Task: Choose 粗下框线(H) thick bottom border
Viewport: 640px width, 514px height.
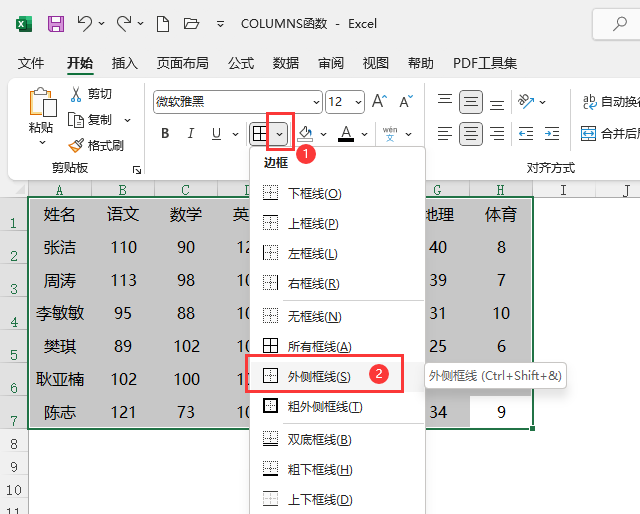Action: pyautogui.click(x=337, y=469)
